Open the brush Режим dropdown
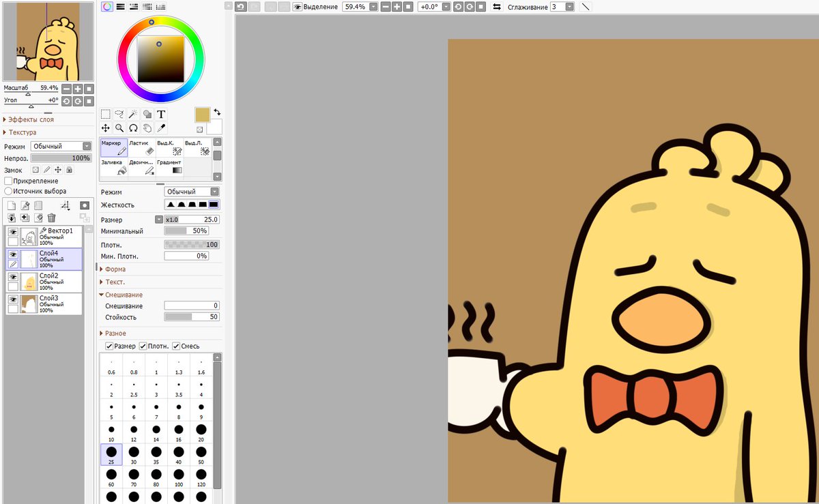This screenshot has width=819, height=504. click(x=192, y=192)
